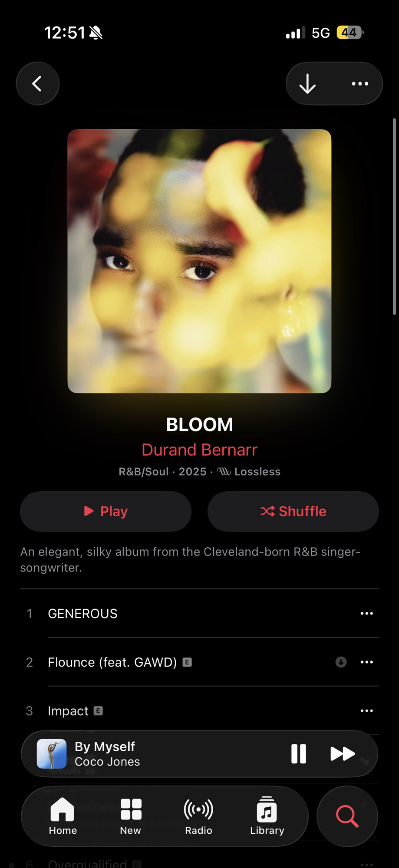Screen dimensions: 399x868
Task: Pause By Myself in mini player
Action: (299, 753)
